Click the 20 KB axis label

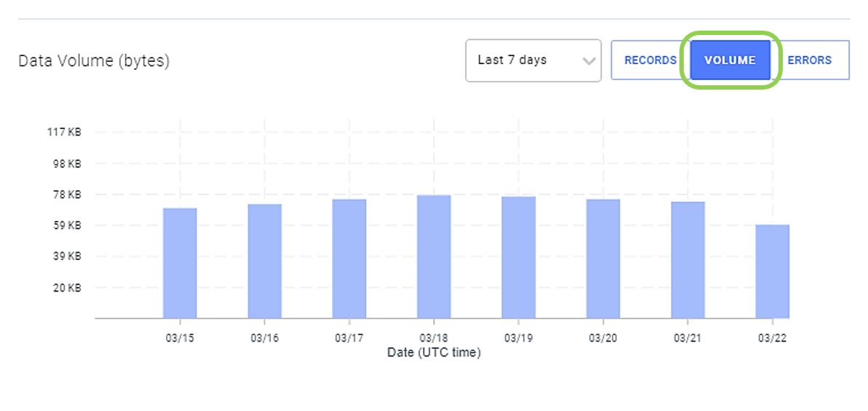coord(68,287)
